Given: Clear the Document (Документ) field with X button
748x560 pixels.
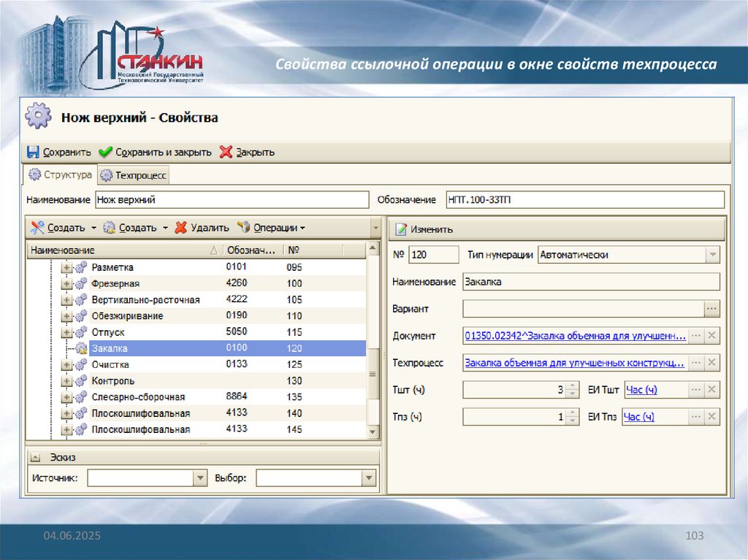Looking at the screenshot, I should (712, 335).
